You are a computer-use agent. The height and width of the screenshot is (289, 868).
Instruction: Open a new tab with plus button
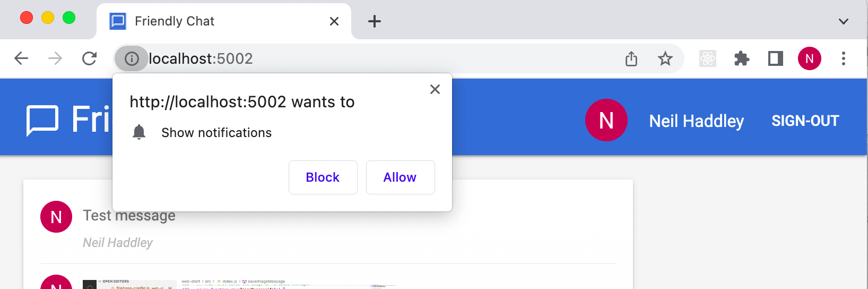375,21
